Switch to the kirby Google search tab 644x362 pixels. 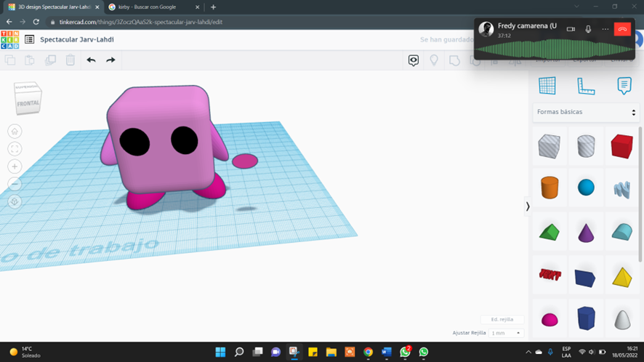click(145, 7)
